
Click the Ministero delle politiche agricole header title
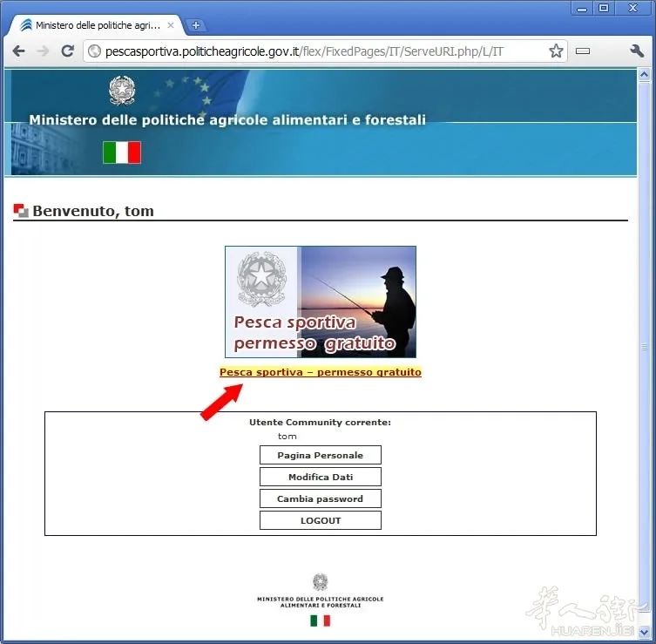tap(227, 120)
